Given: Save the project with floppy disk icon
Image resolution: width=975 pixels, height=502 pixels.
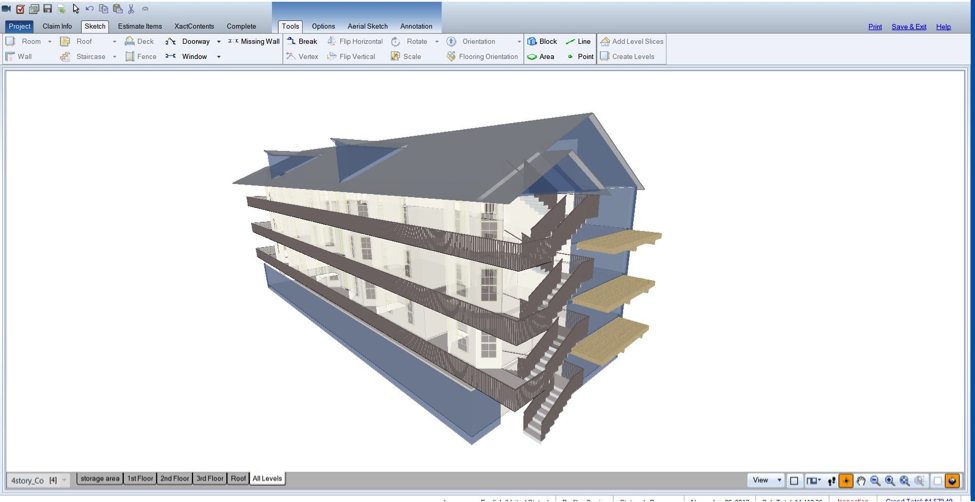Looking at the screenshot, I should click(x=47, y=9).
